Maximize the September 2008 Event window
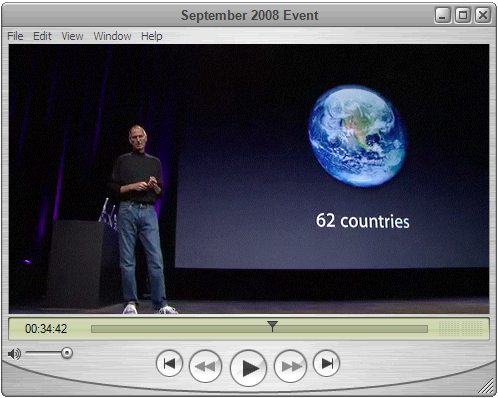The image size is (498, 398). tap(463, 15)
